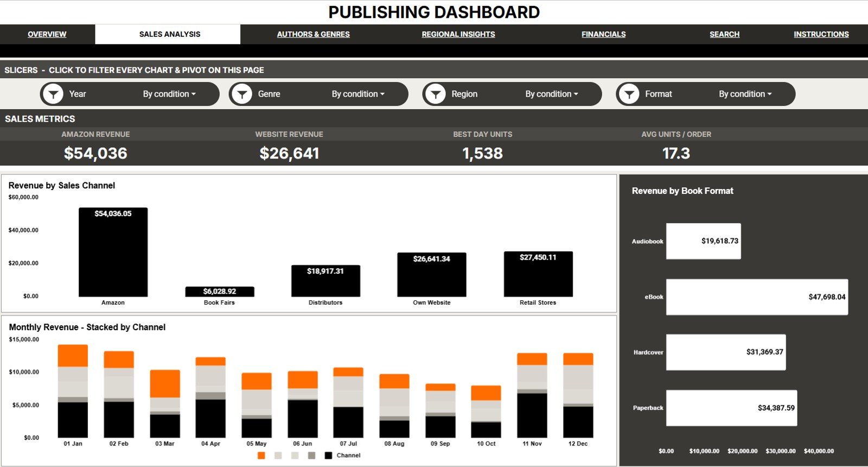Select the Amazon revenue bar
The height and width of the screenshot is (467, 868).
pyautogui.click(x=113, y=252)
